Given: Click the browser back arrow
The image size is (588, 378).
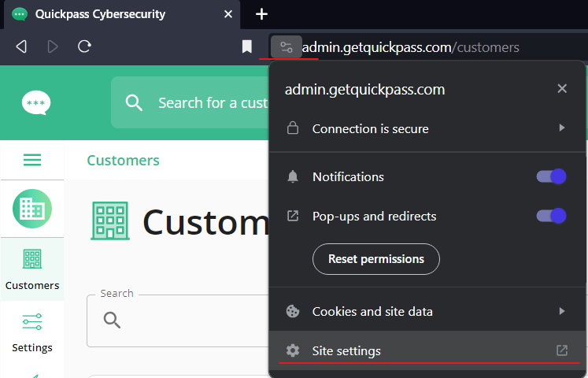Looking at the screenshot, I should coord(21,46).
